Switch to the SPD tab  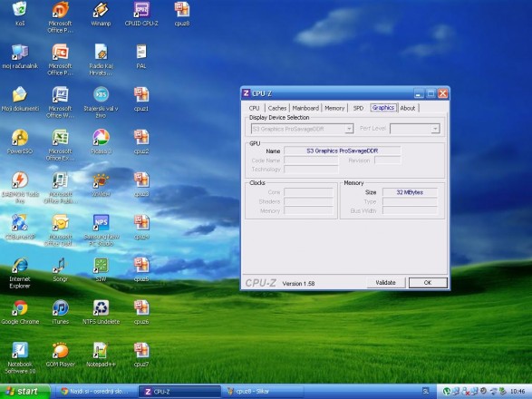358,108
